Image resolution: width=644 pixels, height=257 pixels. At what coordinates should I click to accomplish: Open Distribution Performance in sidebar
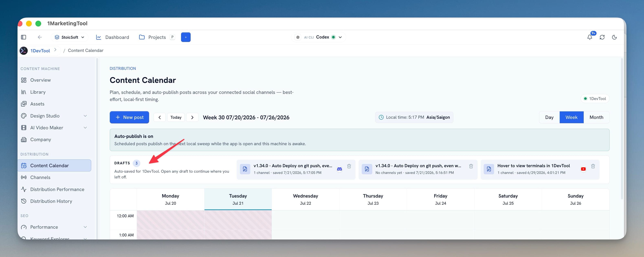tap(55, 190)
